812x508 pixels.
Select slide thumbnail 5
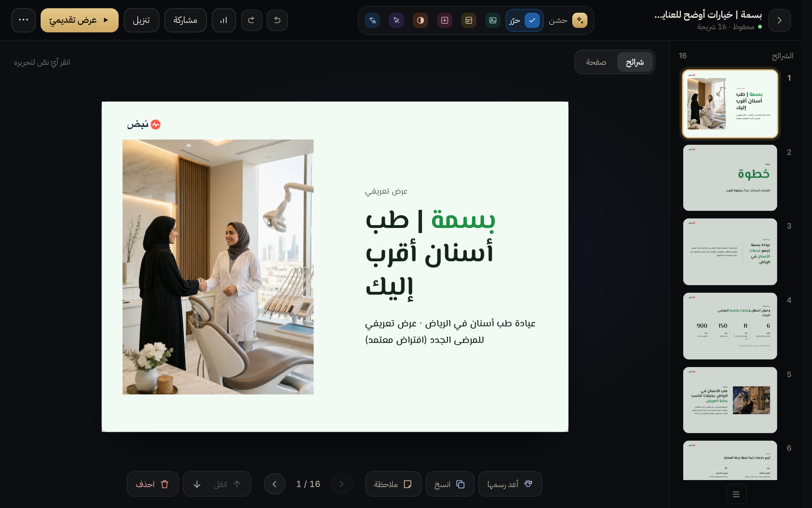(730, 400)
